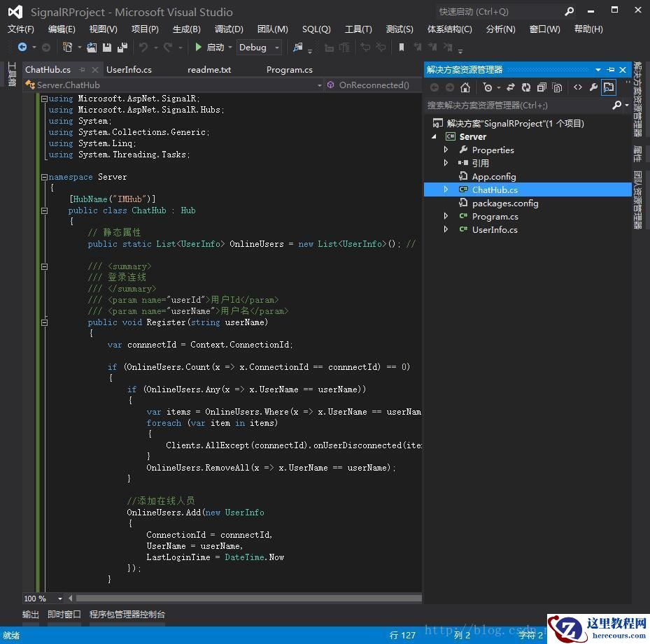
Task: Toggle Show All Files in Solution Explorer
Action: [x=557, y=87]
